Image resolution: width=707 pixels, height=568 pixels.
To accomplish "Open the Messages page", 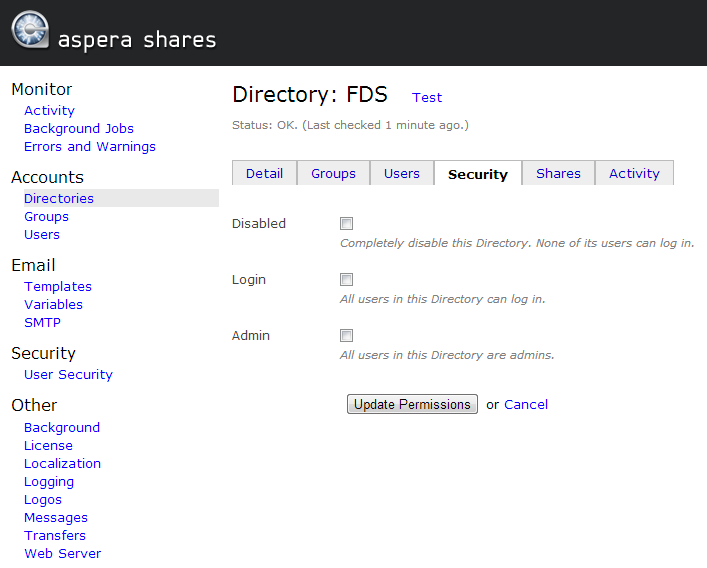I will point(56,518).
